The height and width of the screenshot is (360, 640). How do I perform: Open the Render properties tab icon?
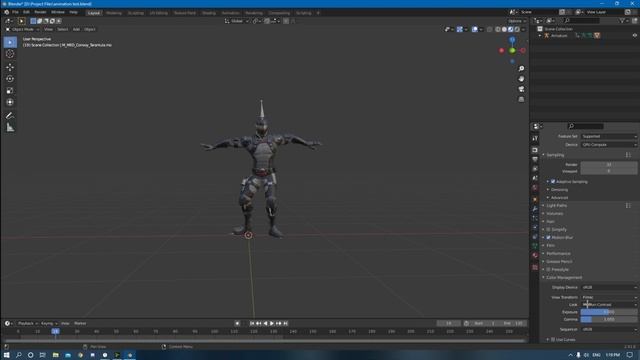[535, 150]
